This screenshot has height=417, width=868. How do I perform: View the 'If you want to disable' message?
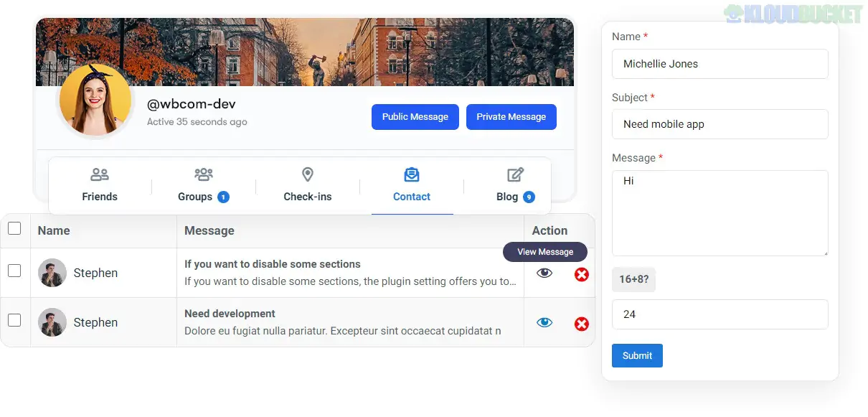pyautogui.click(x=544, y=274)
